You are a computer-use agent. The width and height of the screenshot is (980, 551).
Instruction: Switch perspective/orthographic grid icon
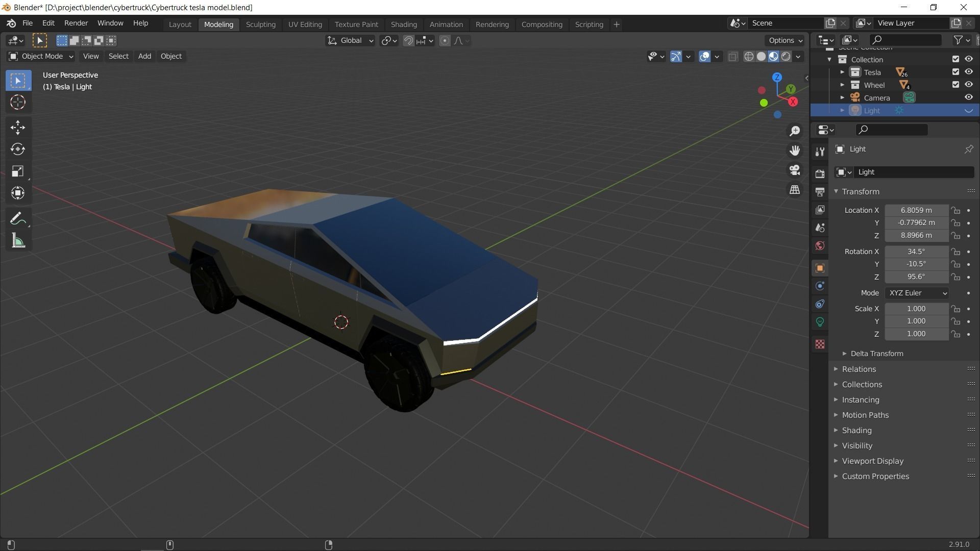click(795, 189)
